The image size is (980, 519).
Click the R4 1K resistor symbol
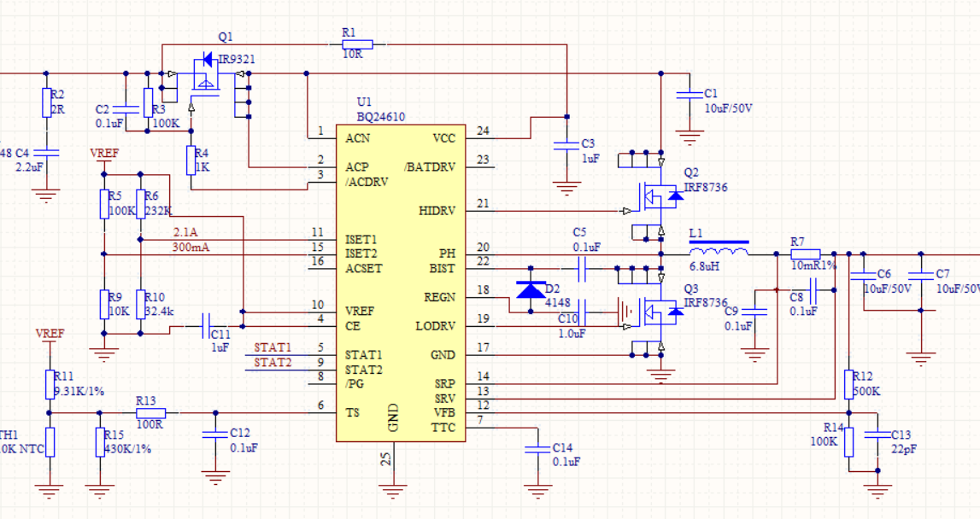click(191, 160)
